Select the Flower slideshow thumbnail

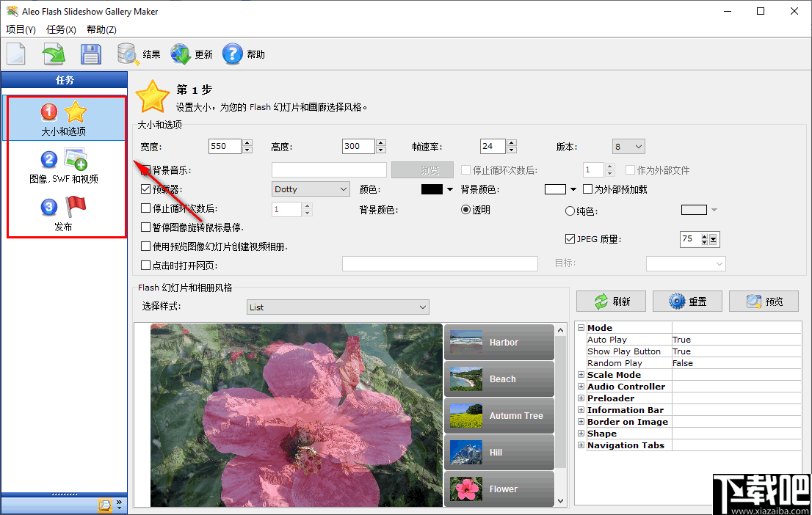(x=499, y=489)
